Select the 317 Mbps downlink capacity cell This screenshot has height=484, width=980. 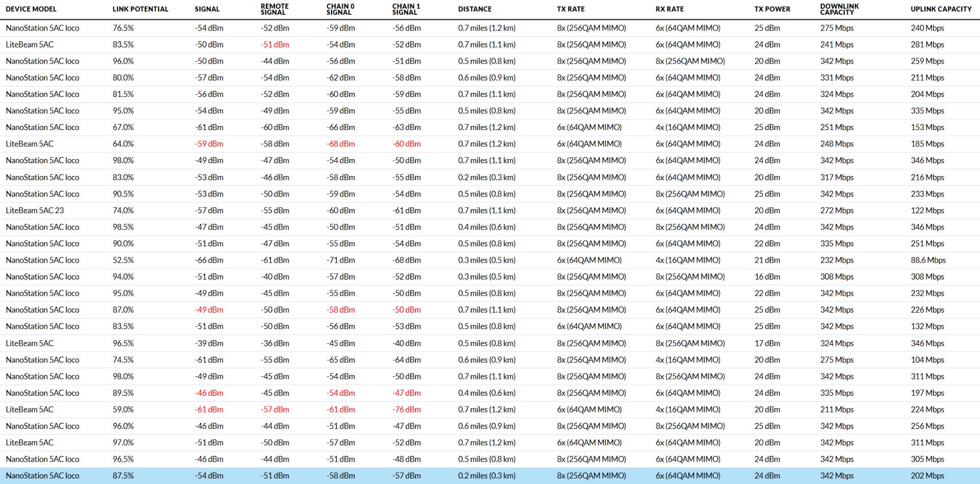click(837, 177)
